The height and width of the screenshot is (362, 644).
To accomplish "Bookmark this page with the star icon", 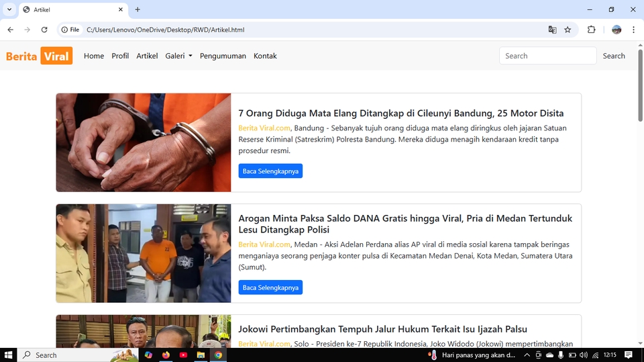I will (x=568, y=30).
